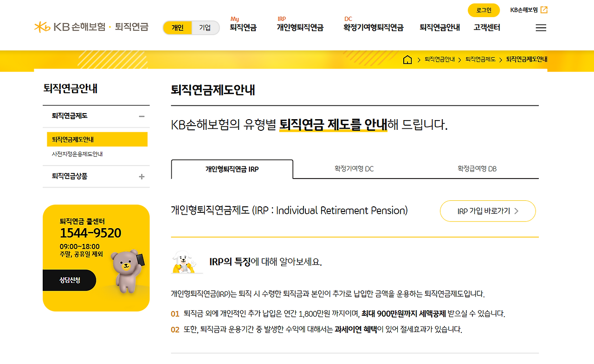The width and height of the screenshot is (594, 364).
Task: Collapse the 퇴직연금제도 sidebar section
Action: click(x=142, y=116)
